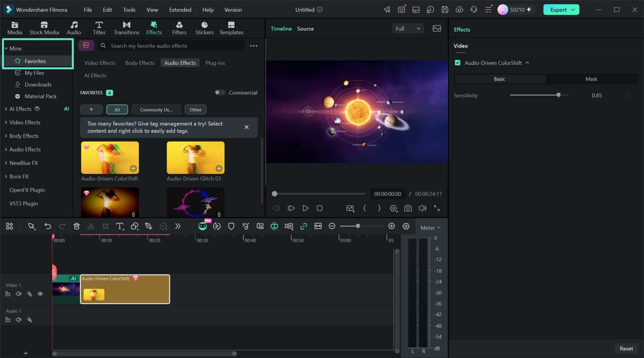Viewport: 644px width, 358px height.
Task: Lock the Audio 1 track
Action: tap(8, 320)
